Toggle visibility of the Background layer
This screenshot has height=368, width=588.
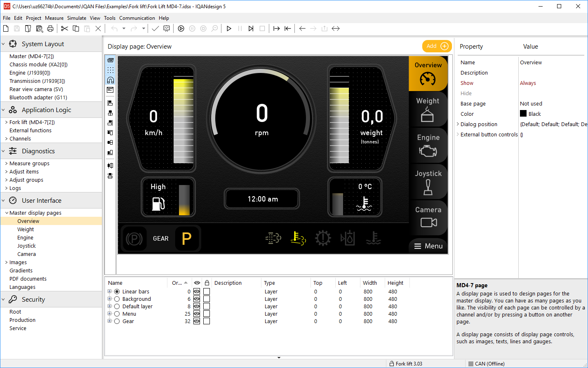[197, 299]
